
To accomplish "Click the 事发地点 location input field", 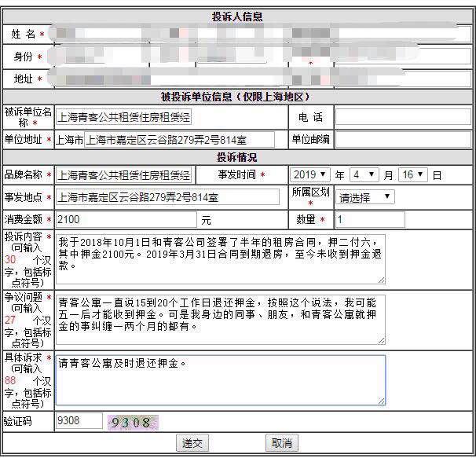I will 167,196.
